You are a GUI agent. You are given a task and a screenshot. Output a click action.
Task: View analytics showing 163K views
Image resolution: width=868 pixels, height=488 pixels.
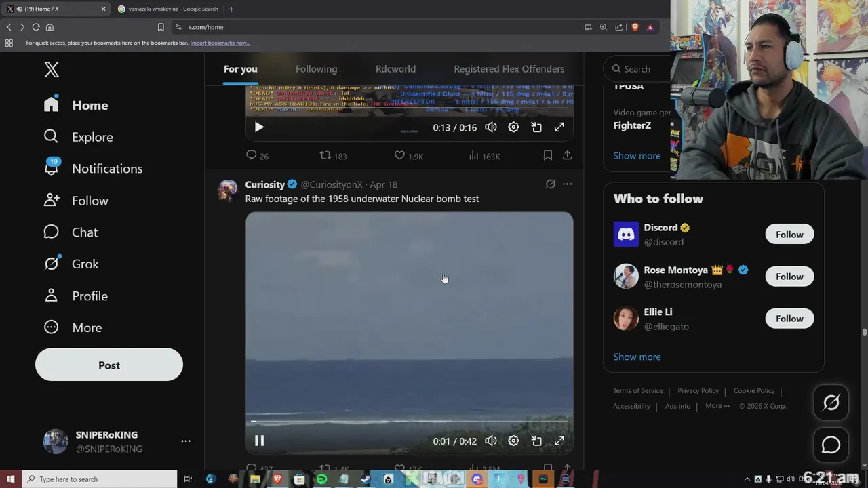pyautogui.click(x=484, y=156)
